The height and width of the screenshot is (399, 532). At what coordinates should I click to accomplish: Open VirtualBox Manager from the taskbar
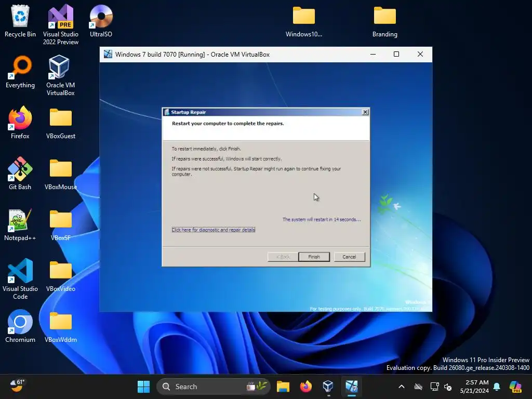click(x=328, y=387)
